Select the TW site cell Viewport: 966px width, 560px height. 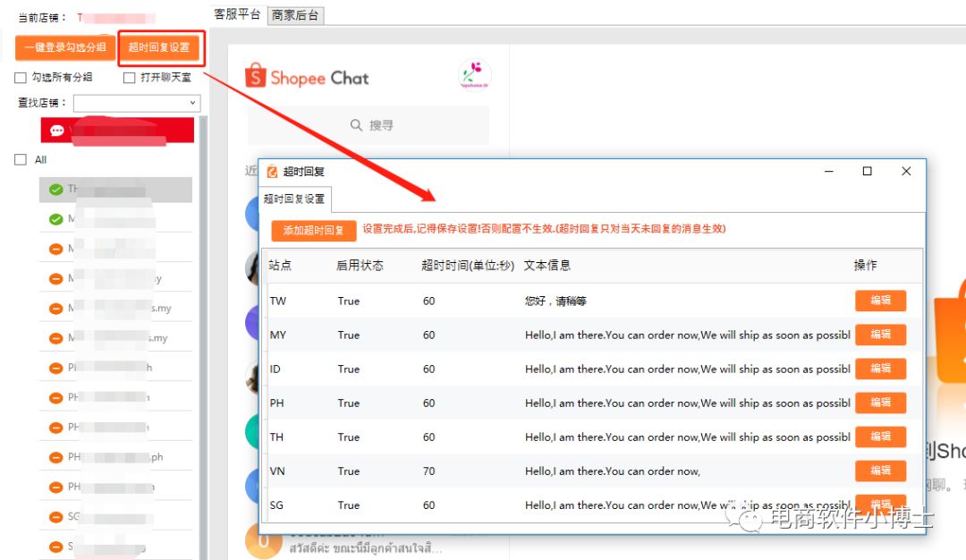tap(278, 301)
